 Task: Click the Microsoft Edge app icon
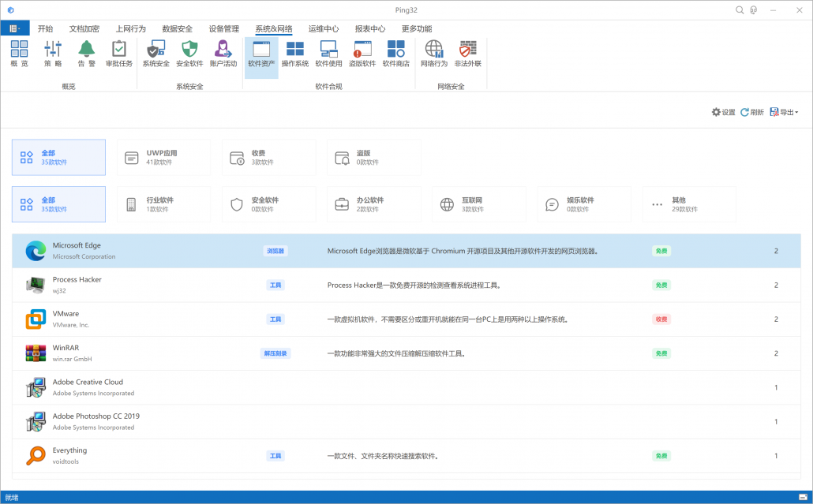[36, 251]
